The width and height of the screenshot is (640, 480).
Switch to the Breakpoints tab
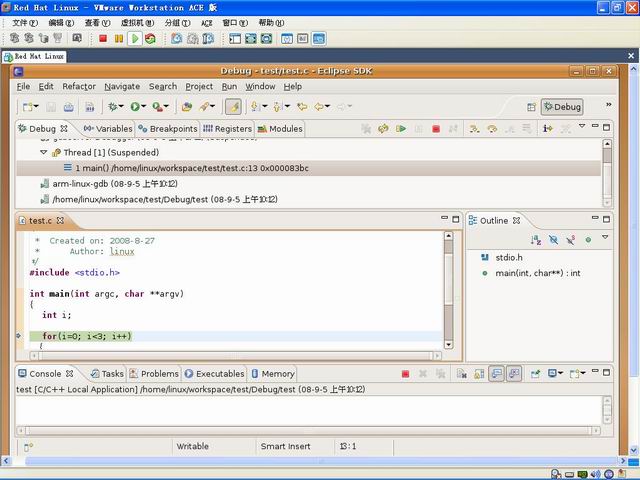[168, 129]
